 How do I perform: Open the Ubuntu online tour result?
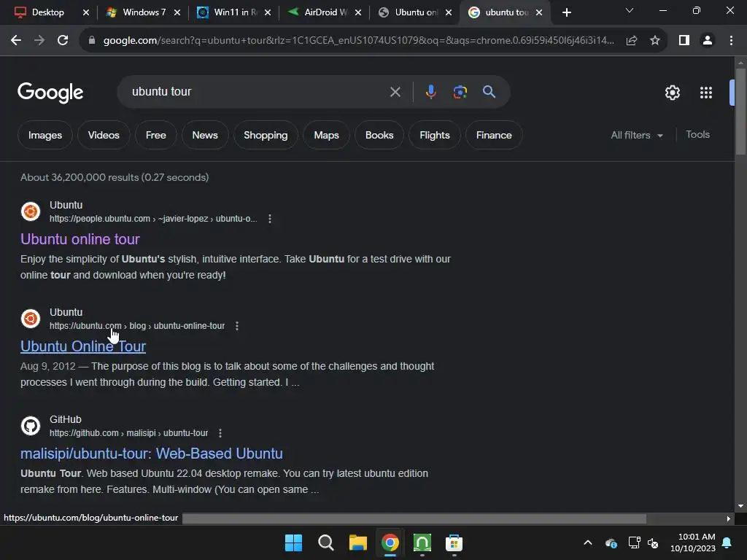coord(80,239)
